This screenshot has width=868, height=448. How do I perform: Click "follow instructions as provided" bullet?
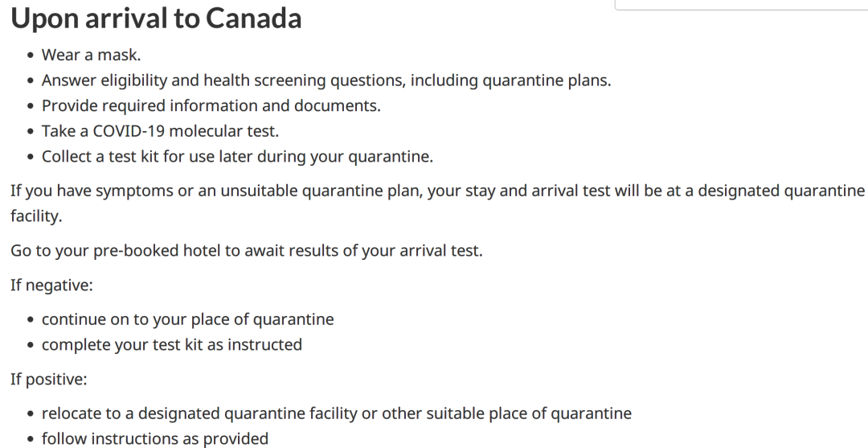pos(155,438)
